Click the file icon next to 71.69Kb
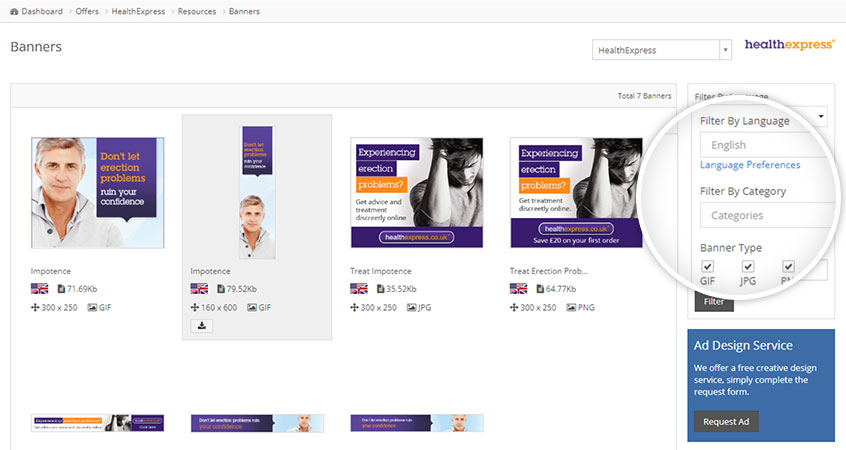 [x=61, y=289]
